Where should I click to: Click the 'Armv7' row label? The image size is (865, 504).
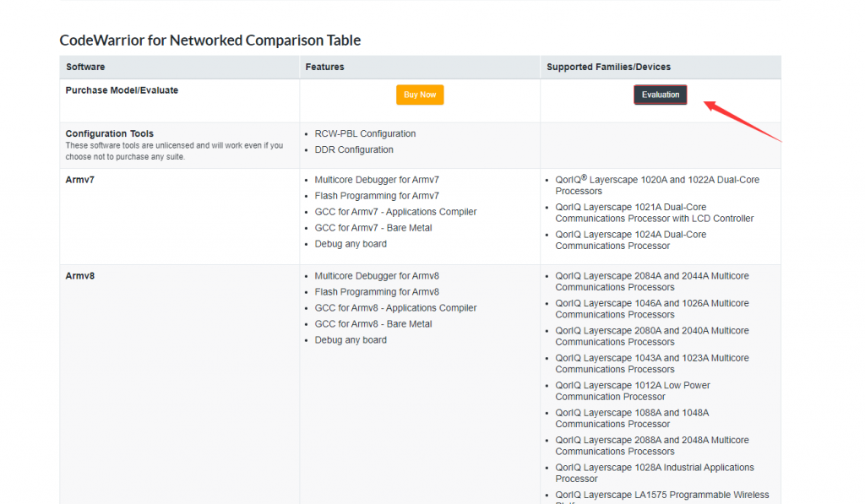(80, 180)
